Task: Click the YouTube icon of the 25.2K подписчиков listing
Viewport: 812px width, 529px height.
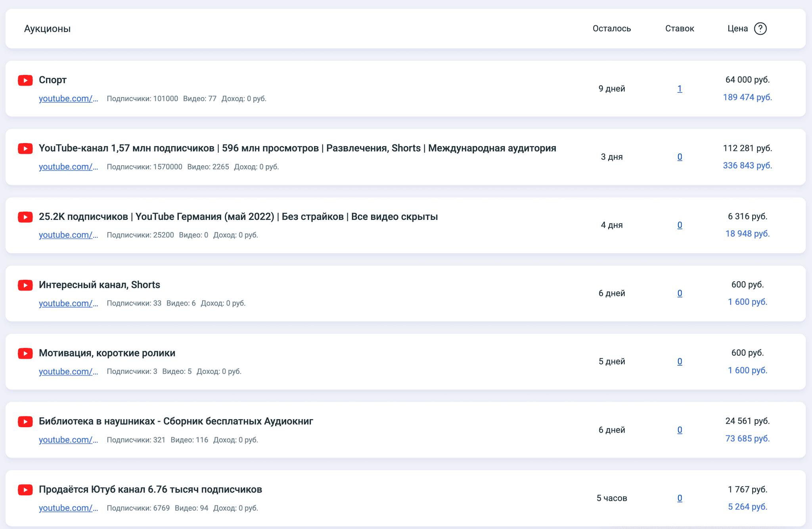Action: (25, 217)
